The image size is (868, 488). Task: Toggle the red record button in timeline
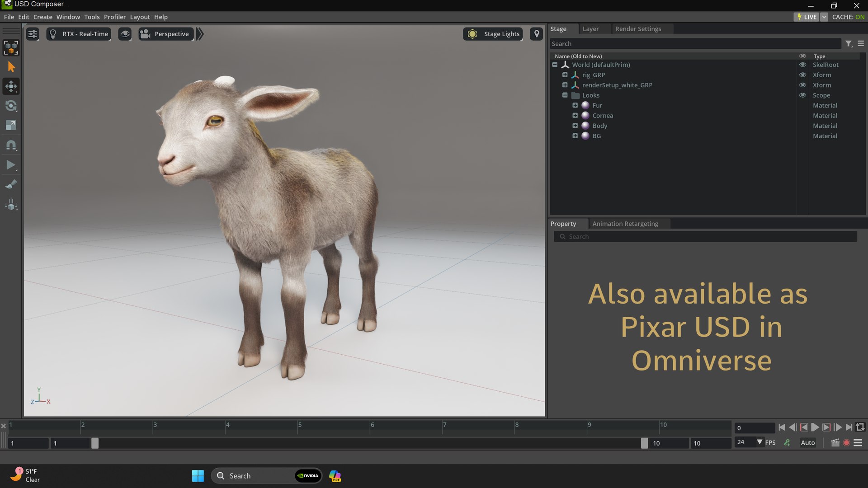[x=846, y=443]
